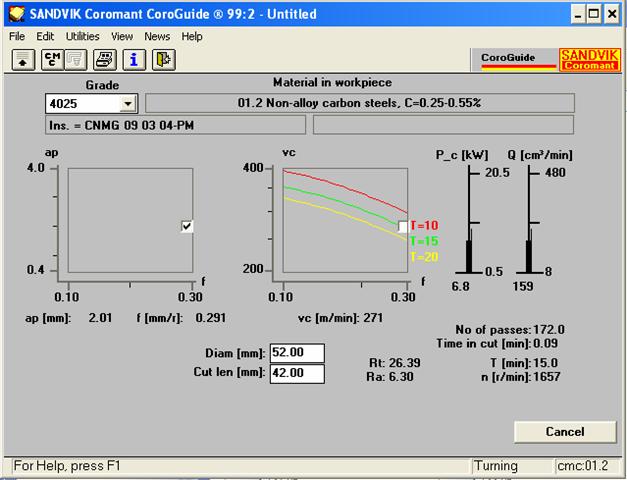Click the ap [mm] value 2.01
This screenshot has height=480, width=627.
100,318
